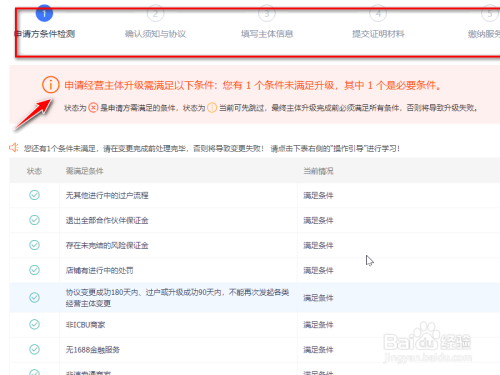Click 满足条件 in 无其他进行中的过户流程 row
This screenshot has width=500, height=375.
click(x=318, y=195)
